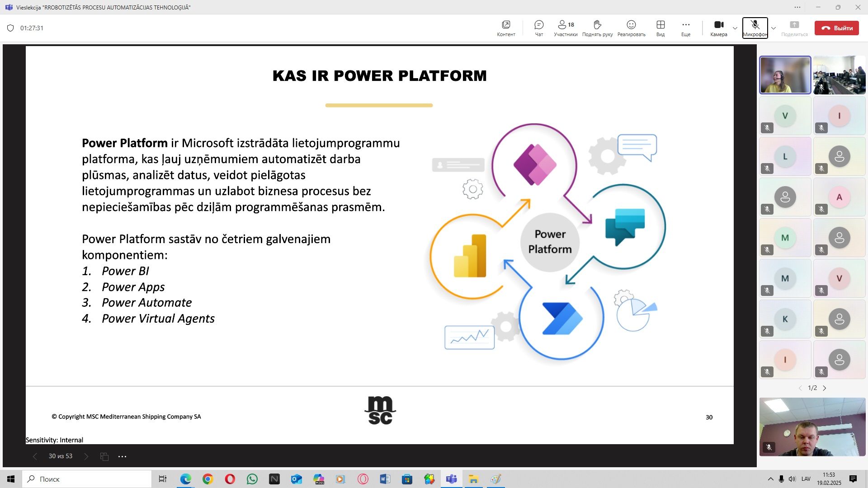Open Microsoft Store from taskbar
This screenshot has width=868, height=488.
(x=407, y=479)
